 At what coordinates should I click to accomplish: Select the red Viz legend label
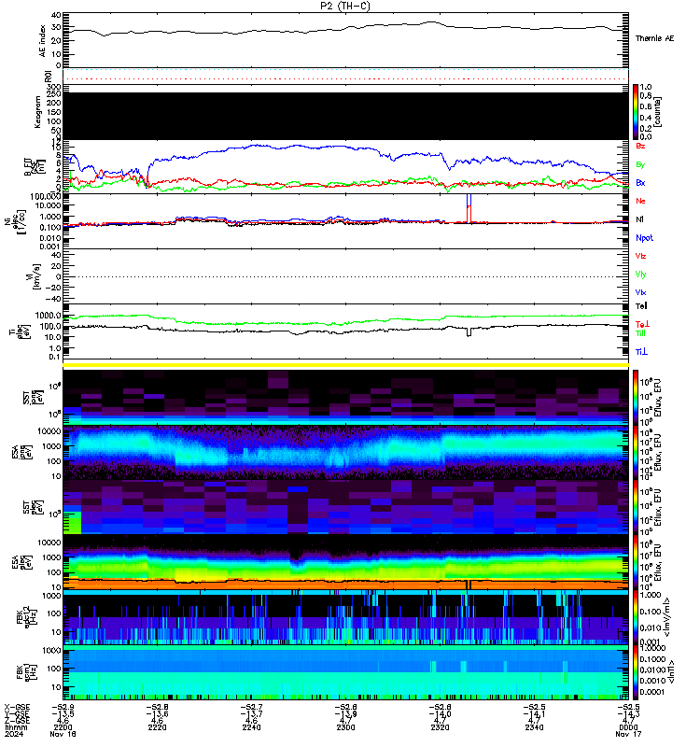click(x=640, y=256)
